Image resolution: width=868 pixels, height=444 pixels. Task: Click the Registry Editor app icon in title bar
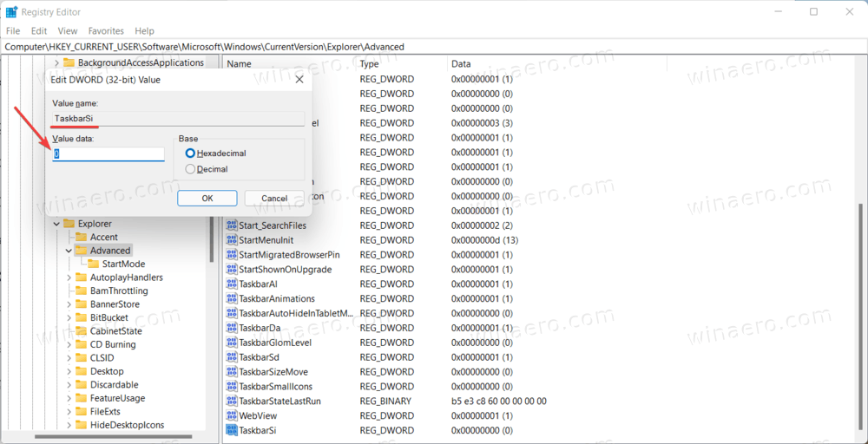point(11,11)
